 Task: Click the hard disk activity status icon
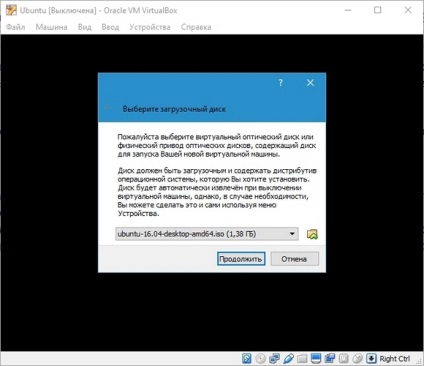tap(247, 358)
